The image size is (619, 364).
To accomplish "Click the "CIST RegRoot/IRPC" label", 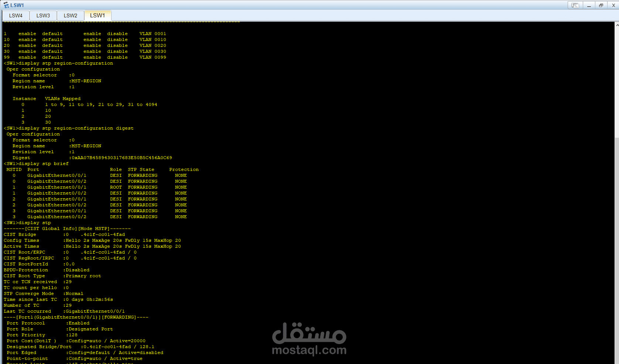I will point(29,258).
